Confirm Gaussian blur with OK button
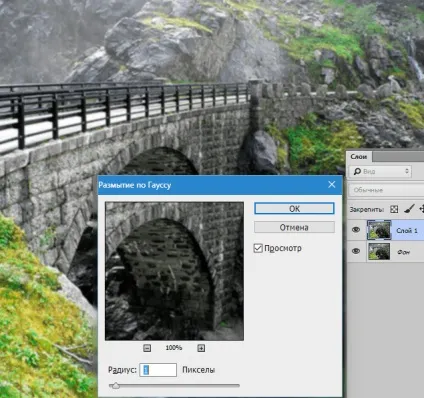 [294, 209]
